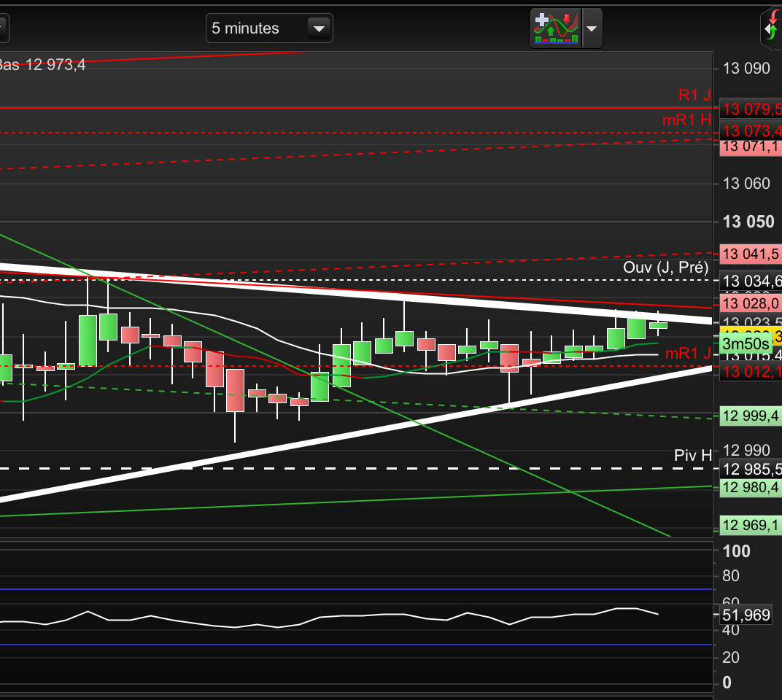Image resolution: width=782 pixels, height=700 pixels.
Task: Select the 13 041,5 price tag
Action: pos(751,254)
